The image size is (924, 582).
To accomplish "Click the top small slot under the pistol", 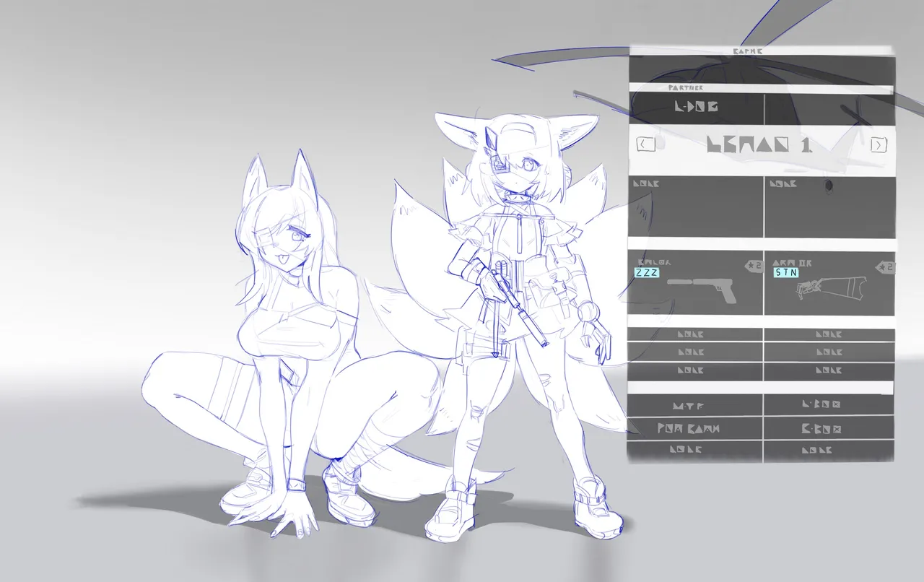I will pos(696,334).
